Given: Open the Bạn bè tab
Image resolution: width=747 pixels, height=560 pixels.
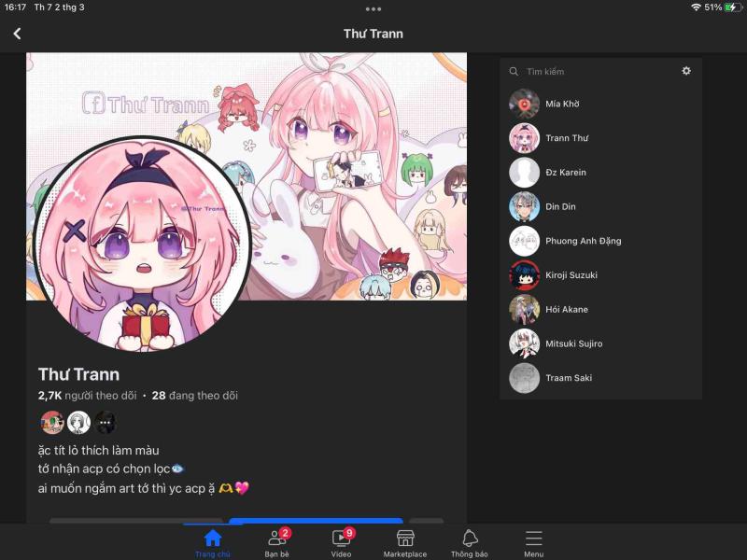Looking at the screenshot, I should 276,543.
